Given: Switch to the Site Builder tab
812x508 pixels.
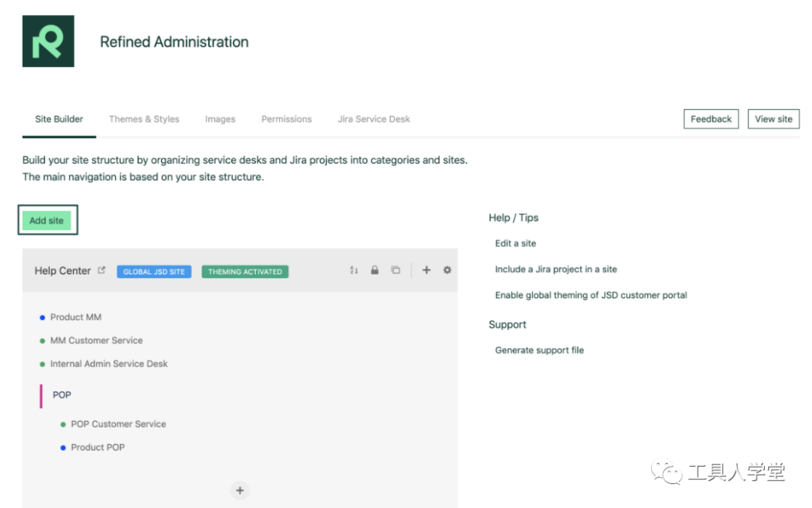Looking at the screenshot, I should (x=59, y=119).
